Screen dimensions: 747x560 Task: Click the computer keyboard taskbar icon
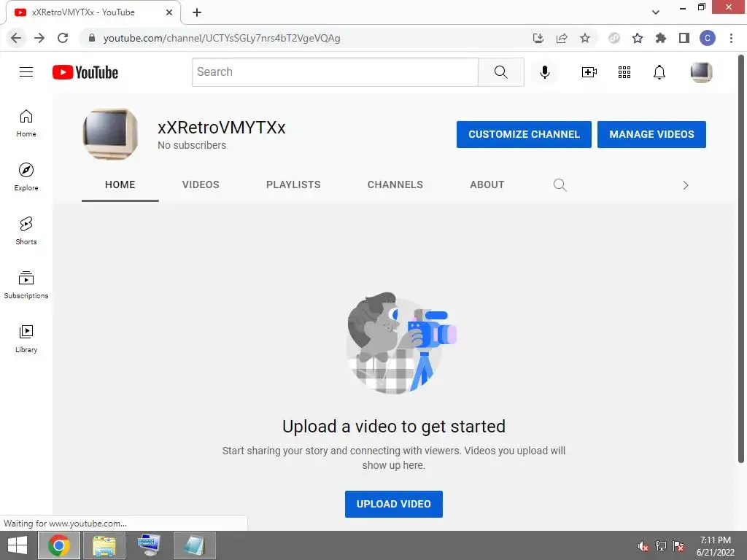(x=149, y=545)
